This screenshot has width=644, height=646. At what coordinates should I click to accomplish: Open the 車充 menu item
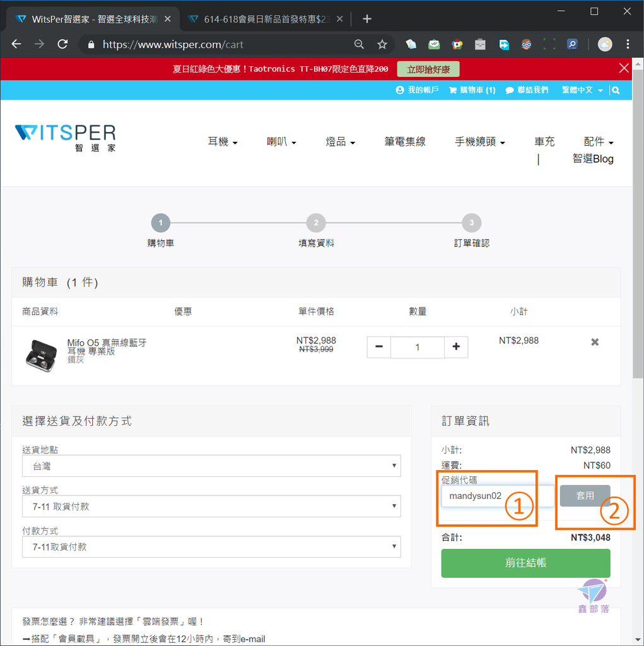coord(544,142)
